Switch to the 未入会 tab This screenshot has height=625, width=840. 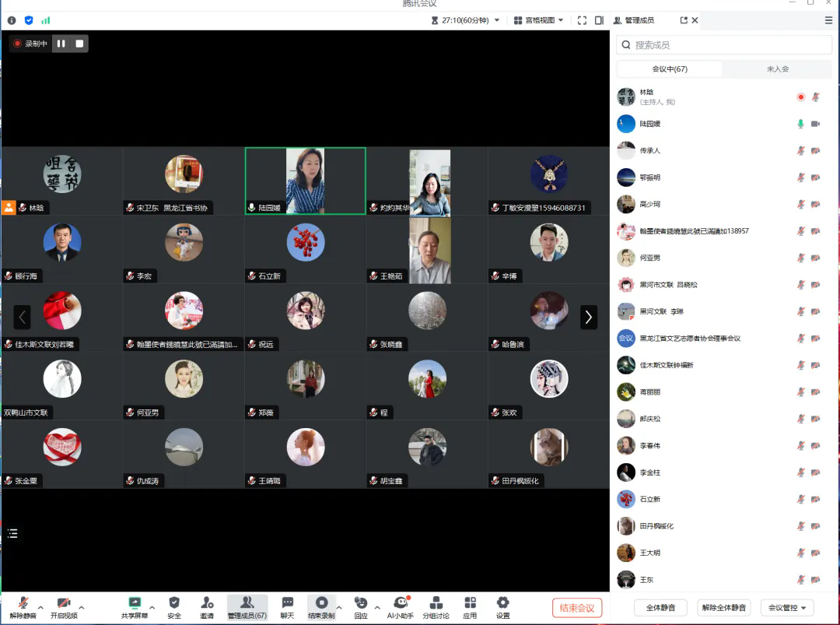tap(777, 69)
